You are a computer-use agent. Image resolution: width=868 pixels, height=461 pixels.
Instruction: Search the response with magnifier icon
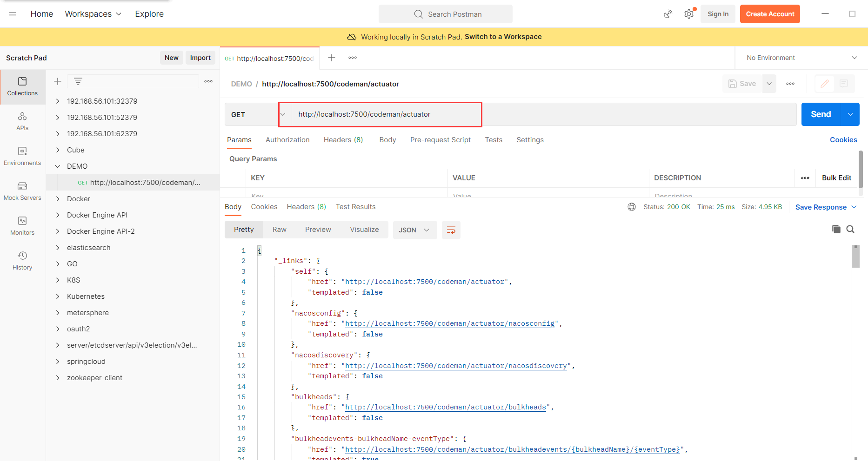(x=850, y=229)
